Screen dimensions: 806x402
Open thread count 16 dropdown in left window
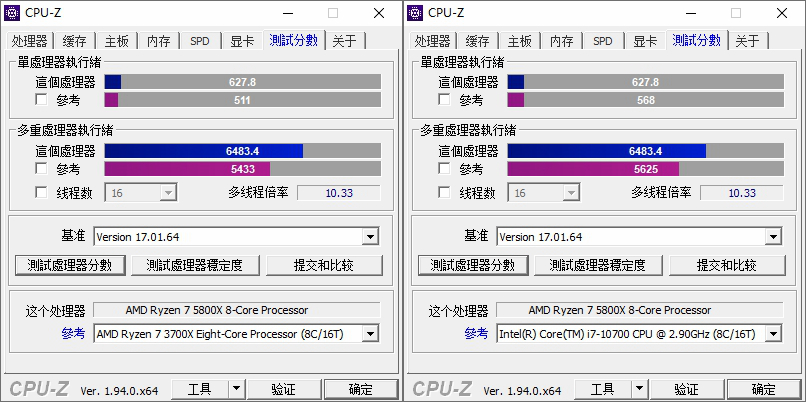(x=141, y=193)
